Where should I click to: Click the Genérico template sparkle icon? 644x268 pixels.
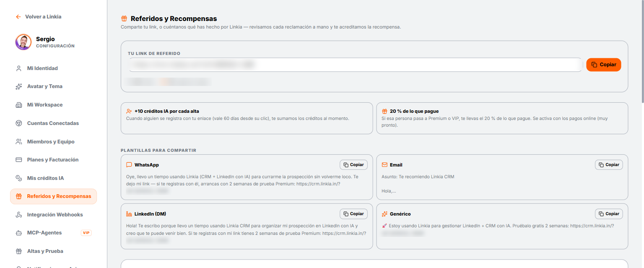pyautogui.click(x=384, y=214)
